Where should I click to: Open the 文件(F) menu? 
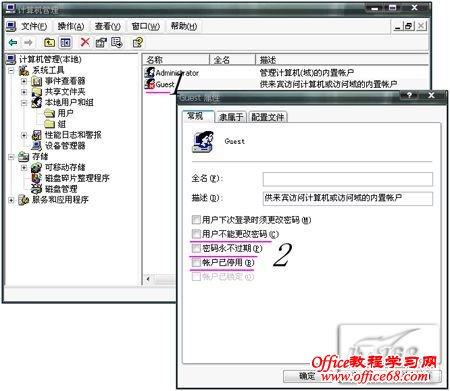point(34,26)
